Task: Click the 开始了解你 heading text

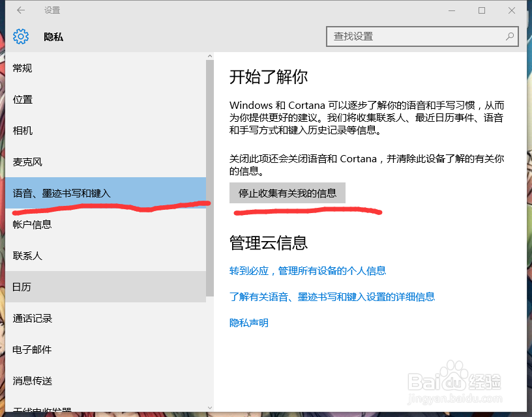Action: click(269, 77)
